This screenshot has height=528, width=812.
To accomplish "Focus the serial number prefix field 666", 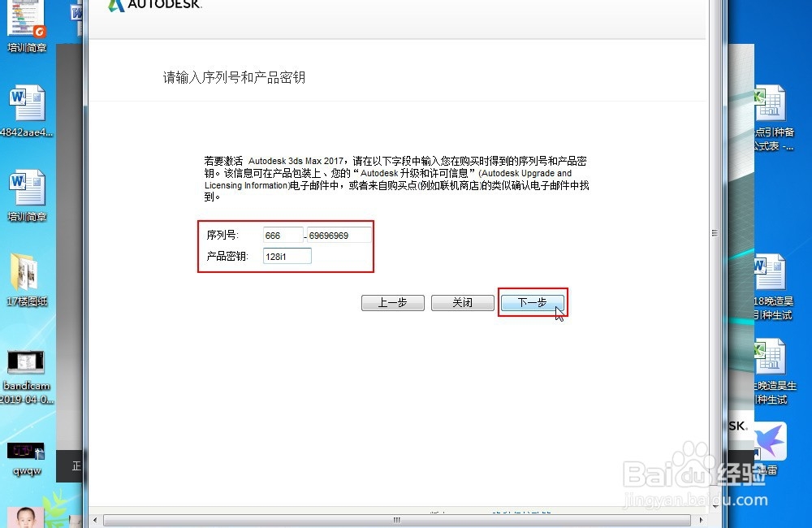I will coord(283,236).
